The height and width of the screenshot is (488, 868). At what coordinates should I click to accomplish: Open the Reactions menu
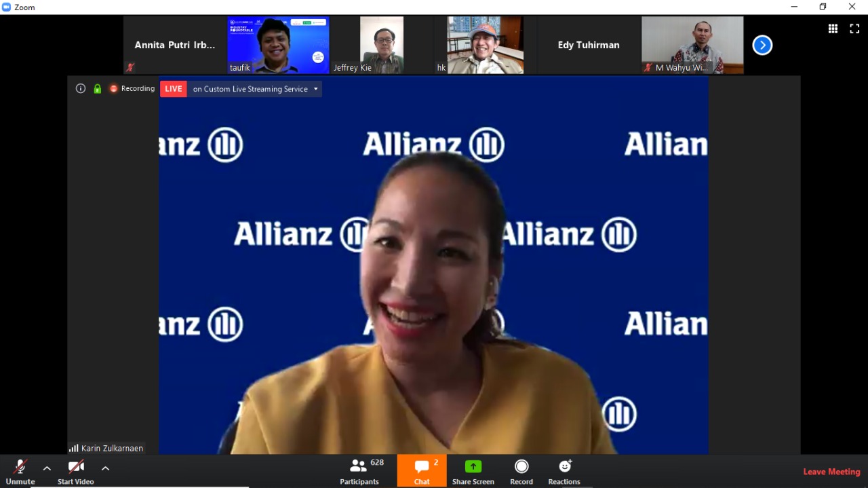click(564, 471)
